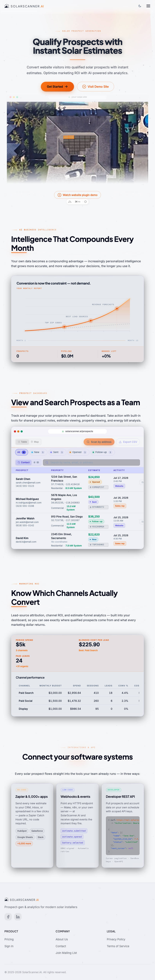Viewport: 155px width, 980px height.
Task: Sort by the Activity column header
Action: click(119, 470)
